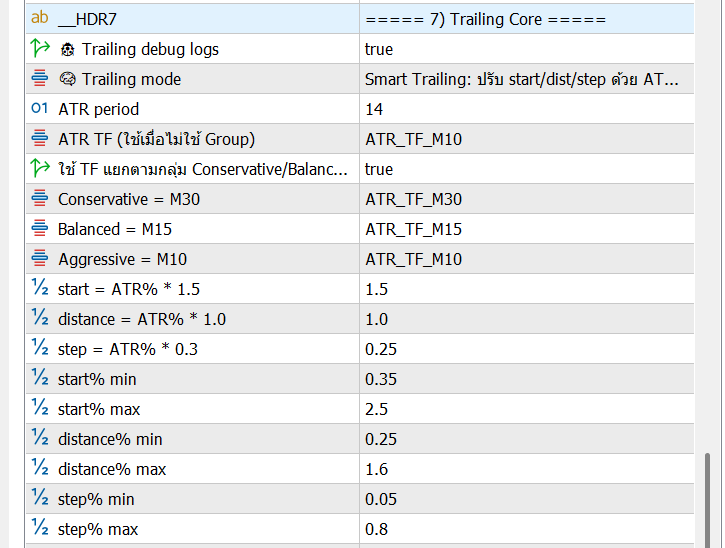The image size is (725, 548).
Task: Open the ATR_TF_M15 Balanced value dropdown
Action: [413, 229]
